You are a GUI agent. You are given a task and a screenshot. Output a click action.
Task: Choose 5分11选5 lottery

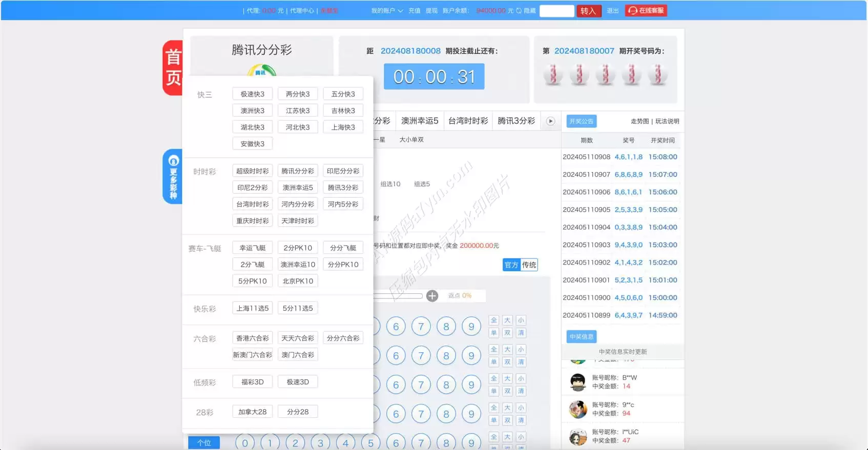point(298,308)
